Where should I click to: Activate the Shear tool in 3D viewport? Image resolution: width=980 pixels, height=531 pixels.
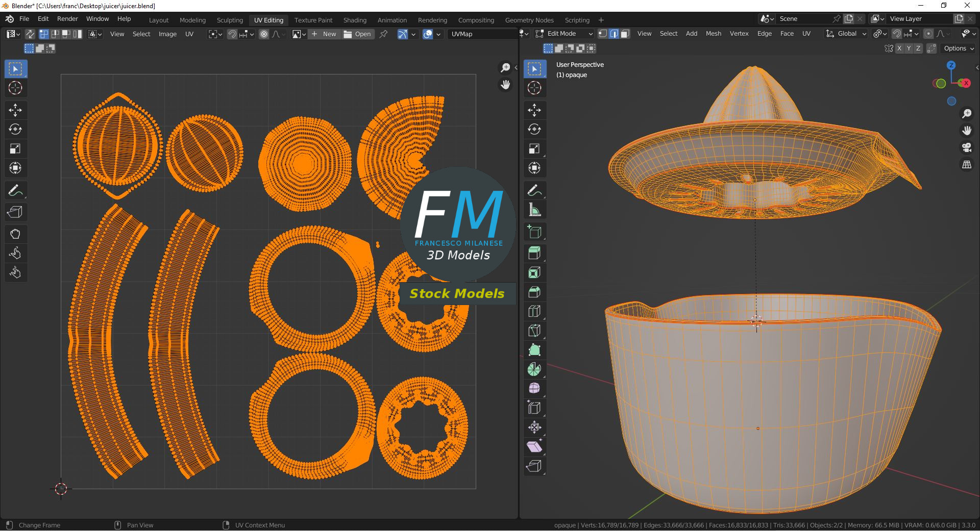(x=534, y=447)
